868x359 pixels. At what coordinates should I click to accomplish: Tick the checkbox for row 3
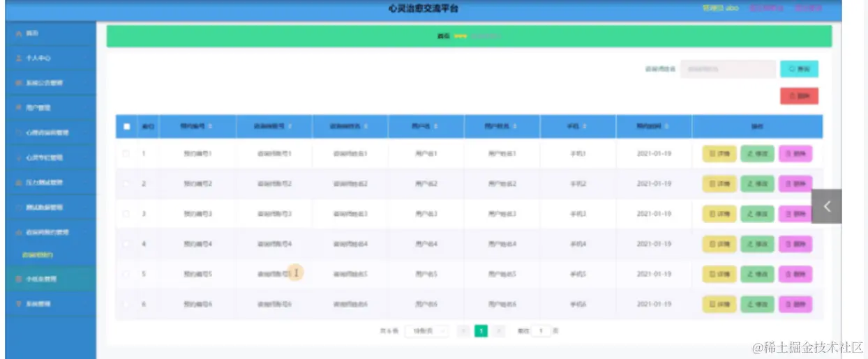pos(126,214)
